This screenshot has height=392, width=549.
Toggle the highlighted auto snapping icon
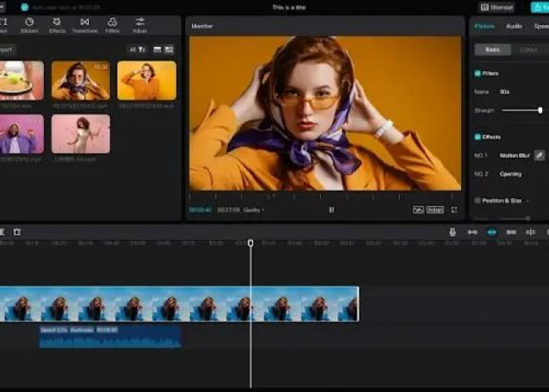(x=492, y=232)
